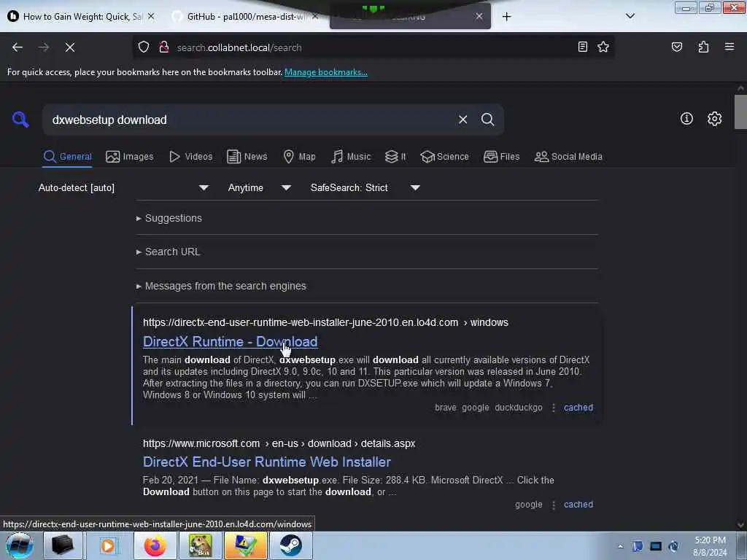This screenshot has width=747, height=560.
Task: Switch to the IT search category
Action: point(395,157)
